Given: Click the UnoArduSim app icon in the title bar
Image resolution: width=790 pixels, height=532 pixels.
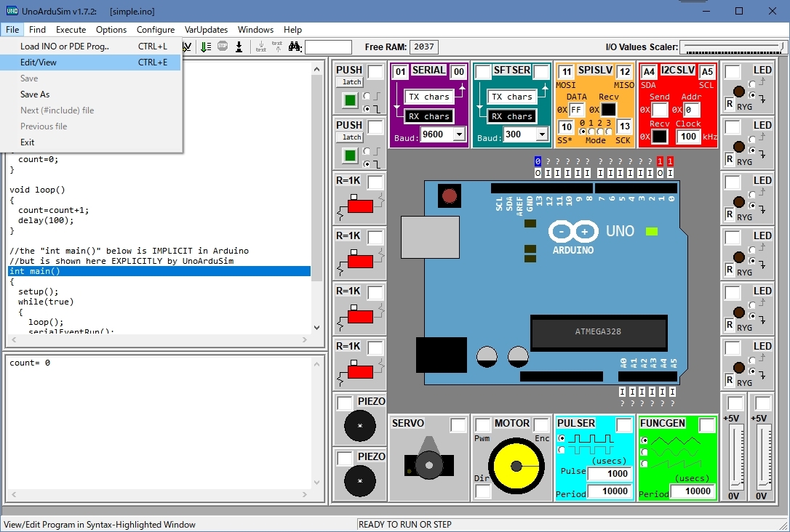Looking at the screenshot, I should coord(12,11).
